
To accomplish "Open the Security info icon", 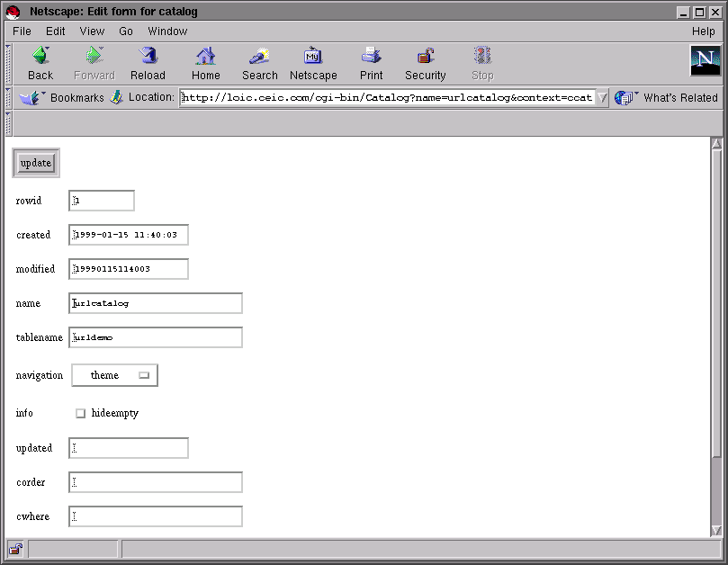I will (426, 63).
